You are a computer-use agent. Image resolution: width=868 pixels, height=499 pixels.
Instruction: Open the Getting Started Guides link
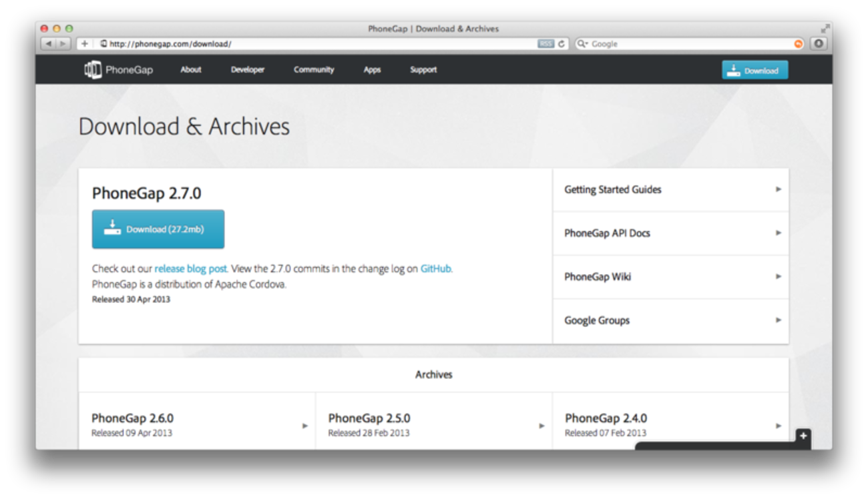[670, 190]
